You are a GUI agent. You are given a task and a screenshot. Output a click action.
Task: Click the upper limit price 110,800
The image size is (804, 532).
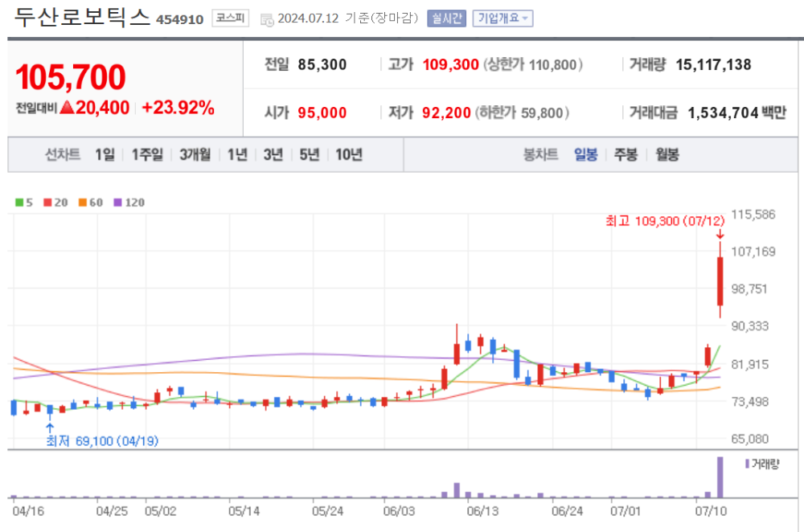(553, 65)
